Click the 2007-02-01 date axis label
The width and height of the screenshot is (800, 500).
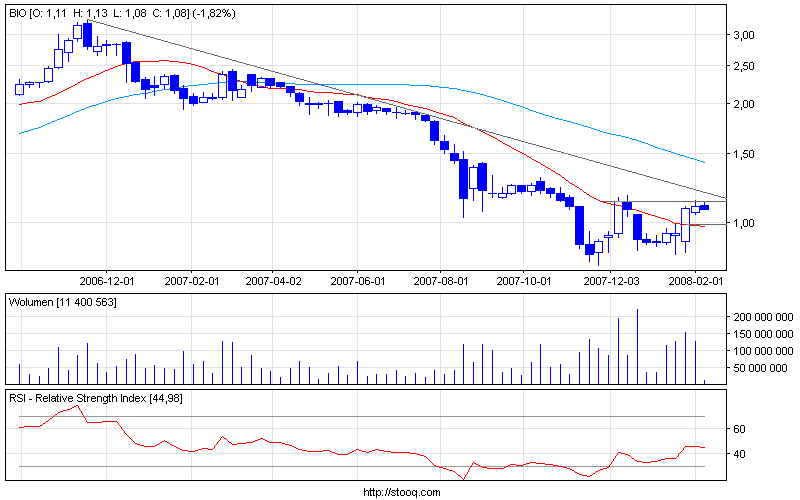[x=192, y=281]
